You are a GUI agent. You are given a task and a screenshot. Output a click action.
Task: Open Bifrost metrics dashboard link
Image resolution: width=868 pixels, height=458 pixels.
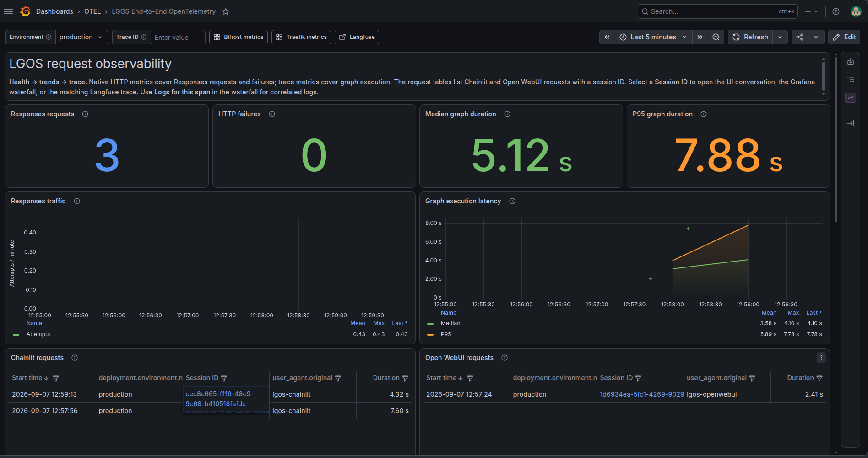pos(239,37)
